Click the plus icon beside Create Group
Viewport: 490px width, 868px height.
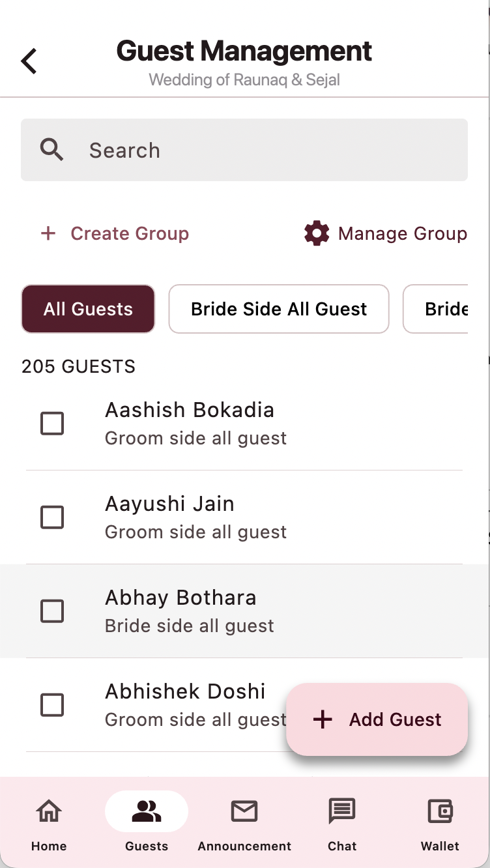(48, 233)
